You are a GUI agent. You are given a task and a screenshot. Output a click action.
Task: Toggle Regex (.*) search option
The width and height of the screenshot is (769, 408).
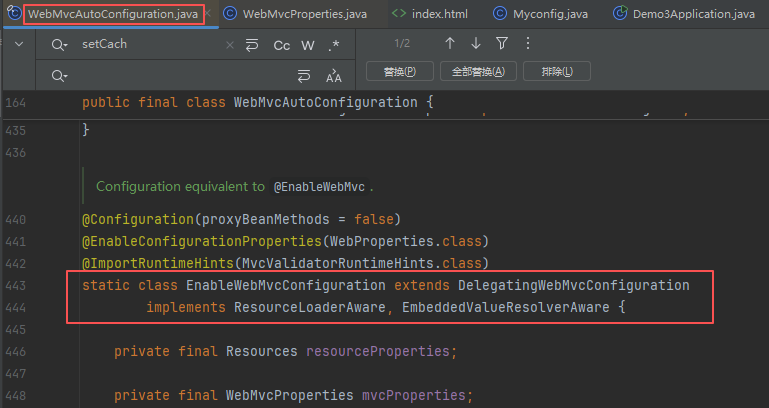(x=333, y=46)
